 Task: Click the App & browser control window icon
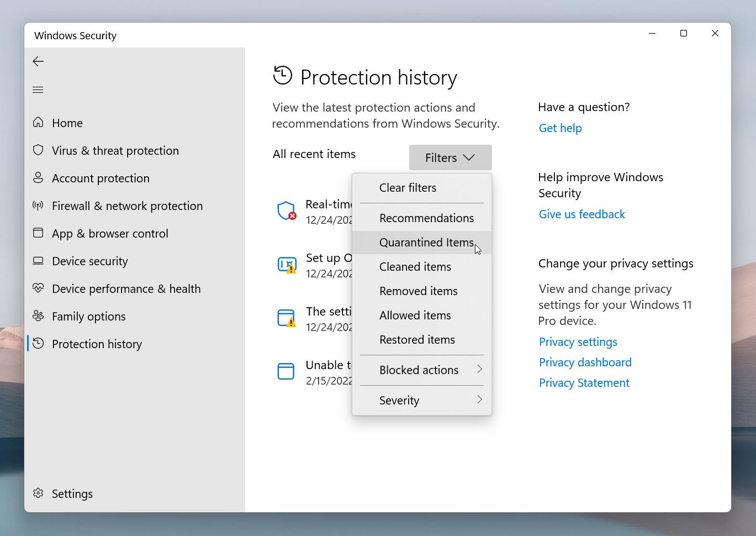point(38,233)
